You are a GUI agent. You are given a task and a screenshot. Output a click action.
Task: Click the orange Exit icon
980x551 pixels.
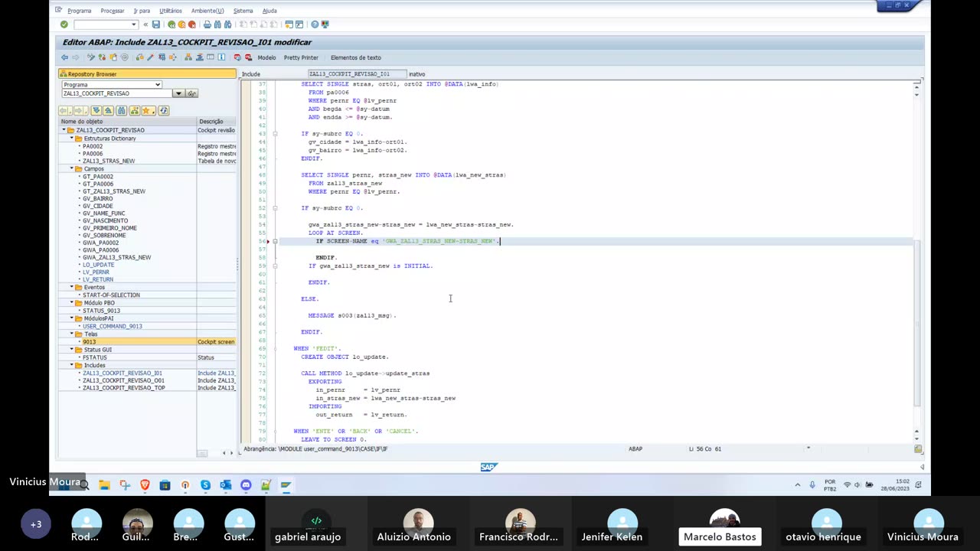point(181,24)
